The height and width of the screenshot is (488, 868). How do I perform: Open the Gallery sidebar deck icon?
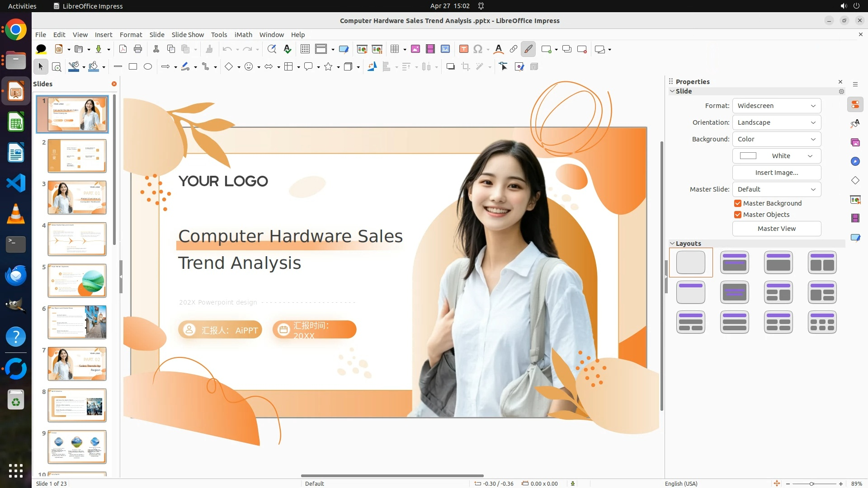pyautogui.click(x=855, y=143)
